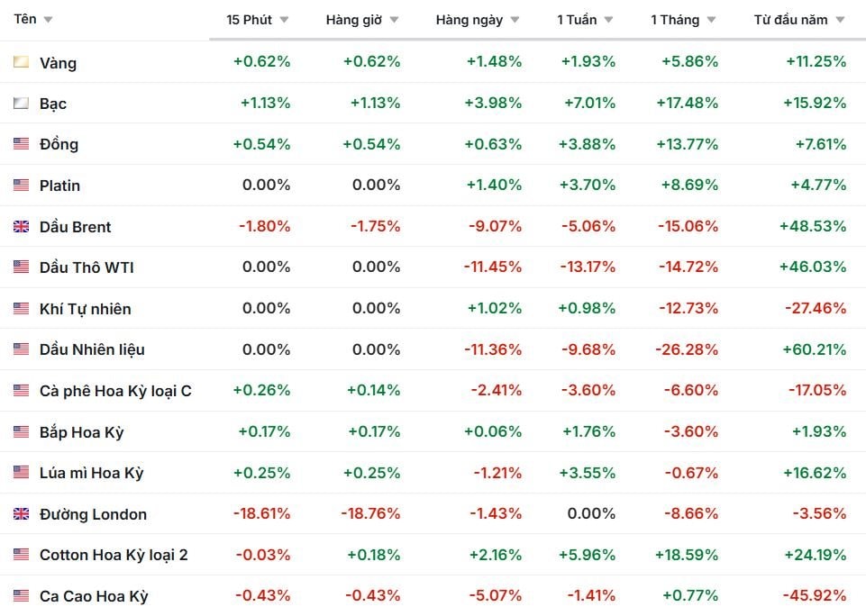Open the Cotton Hoa Kỳ loại 2 link

click(x=114, y=555)
